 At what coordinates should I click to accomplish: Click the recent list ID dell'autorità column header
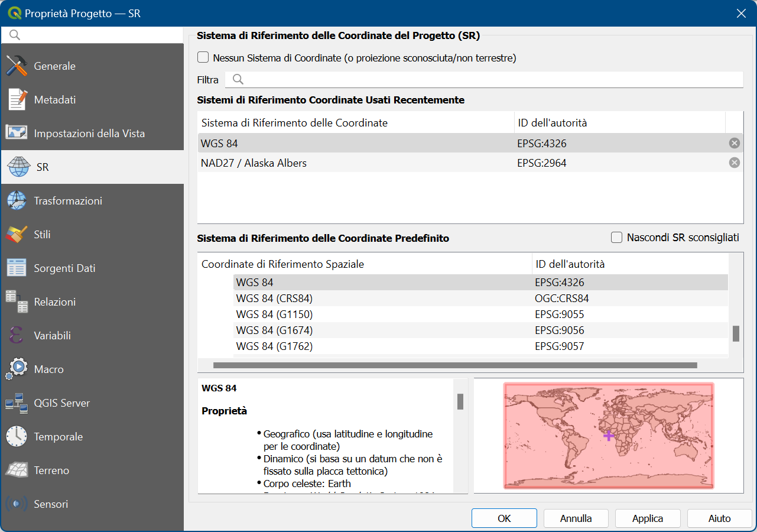pos(620,123)
